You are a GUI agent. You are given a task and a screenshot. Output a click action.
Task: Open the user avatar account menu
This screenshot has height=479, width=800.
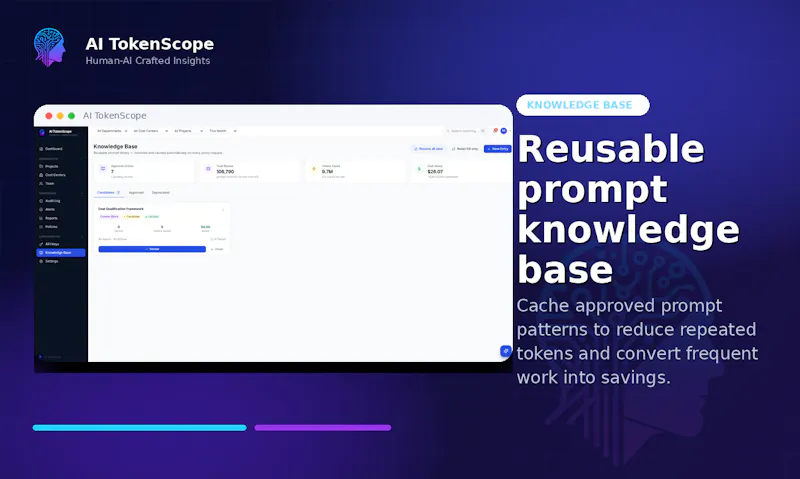[504, 131]
